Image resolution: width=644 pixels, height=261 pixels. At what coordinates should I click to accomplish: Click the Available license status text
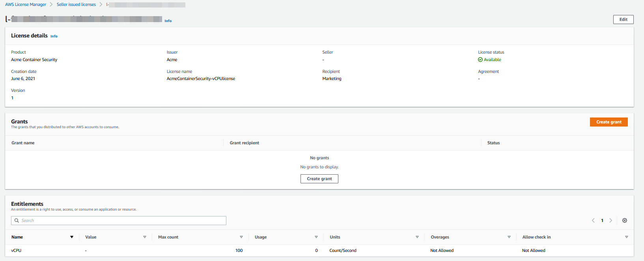click(x=492, y=60)
